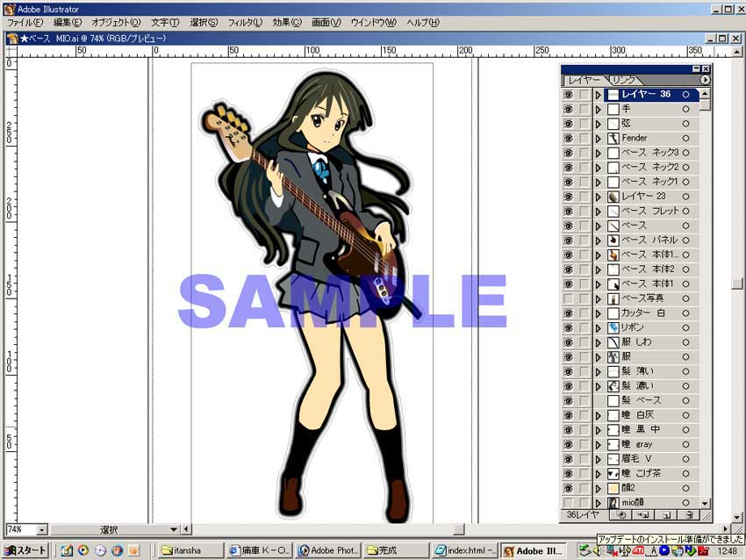Open 痛車 K-O taskbar window
The image size is (746, 560).
pyautogui.click(x=258, y=550)
